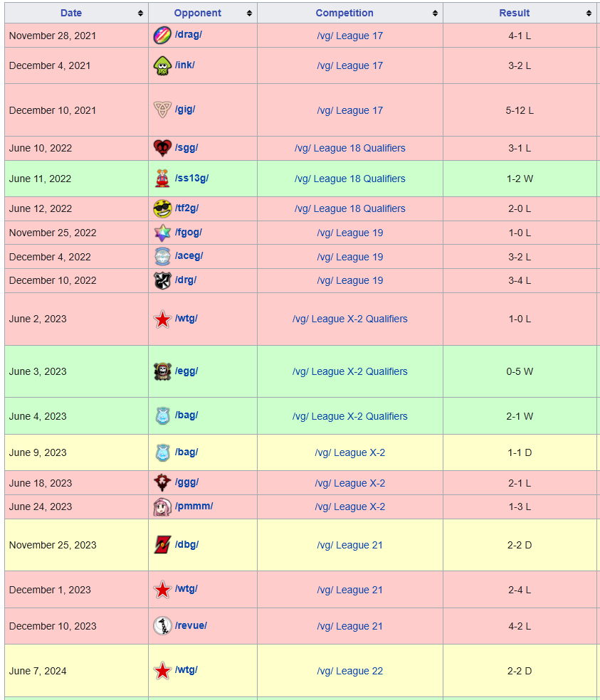
Task: Select the 5-12 L result cell
Action: 520,110
